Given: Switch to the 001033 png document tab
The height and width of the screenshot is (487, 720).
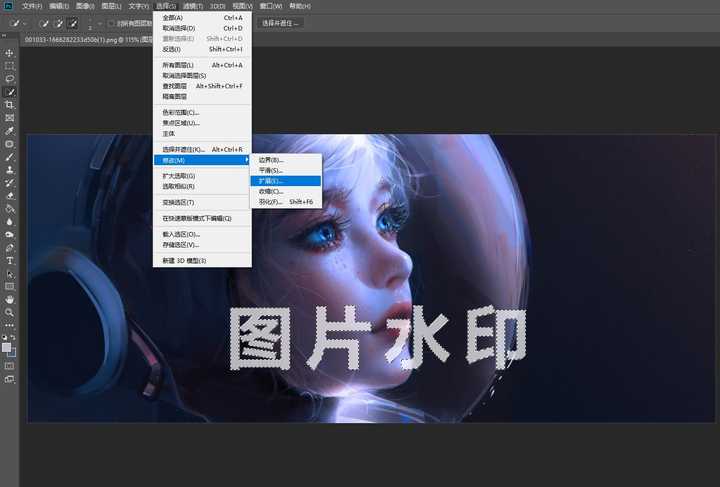Looking at the screenshot, I should point(88,40).
